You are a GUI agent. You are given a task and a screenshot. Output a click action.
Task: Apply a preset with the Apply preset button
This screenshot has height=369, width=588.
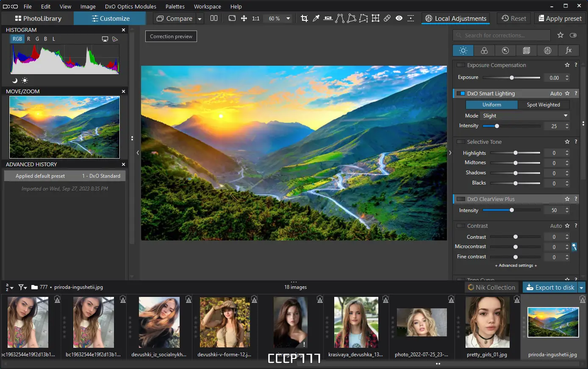(560, 18)
